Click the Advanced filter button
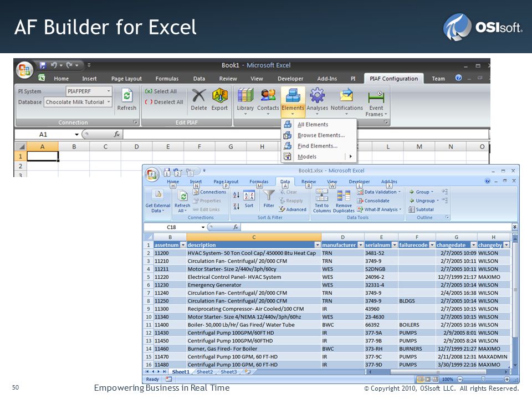 coord(293,209)
